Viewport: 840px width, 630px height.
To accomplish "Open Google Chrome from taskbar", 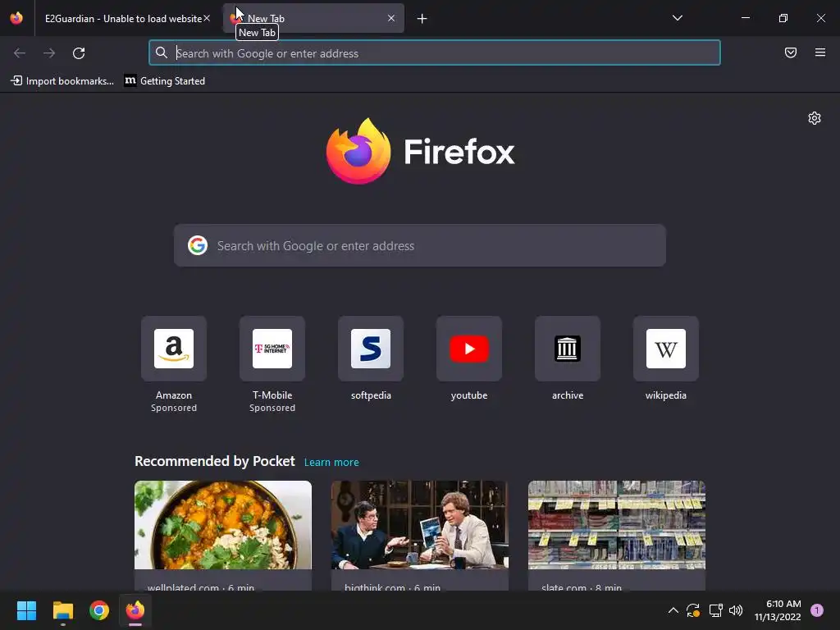I will (x=99, y=610).
